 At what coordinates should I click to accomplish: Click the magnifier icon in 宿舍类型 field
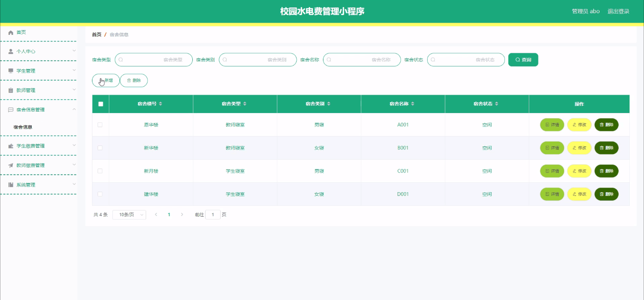pyautogui.click(x=121, y=59)
